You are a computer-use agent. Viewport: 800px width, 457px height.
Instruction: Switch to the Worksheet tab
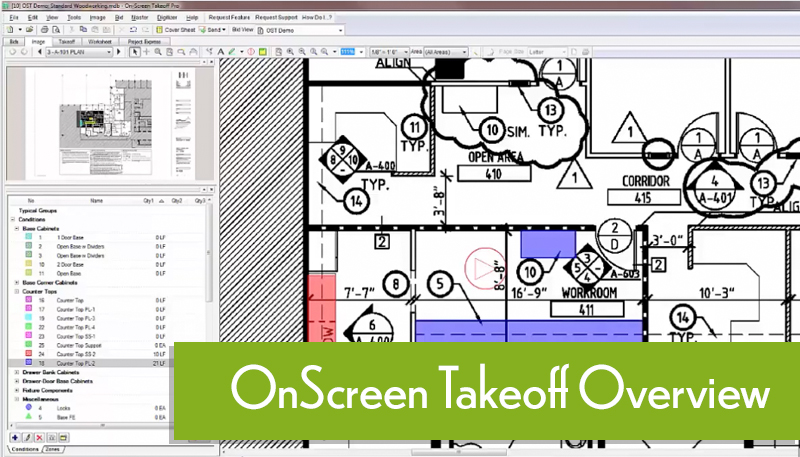click(x=99, y=42)
